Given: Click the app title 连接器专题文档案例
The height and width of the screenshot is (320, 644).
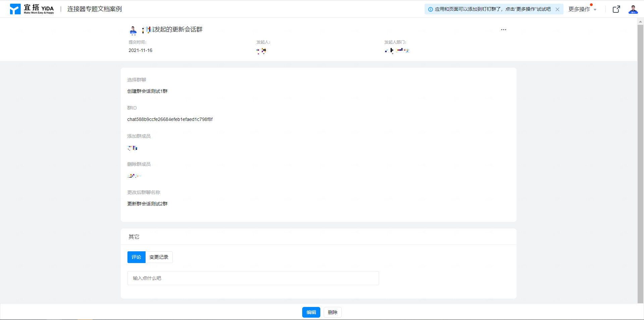Looking at the screenshot, I should coord(95,9).
